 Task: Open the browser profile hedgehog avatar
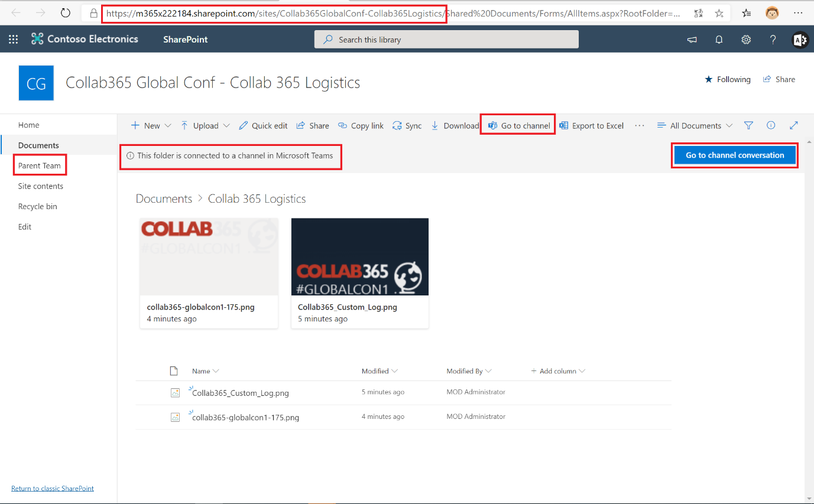click(x=772, y=12)
